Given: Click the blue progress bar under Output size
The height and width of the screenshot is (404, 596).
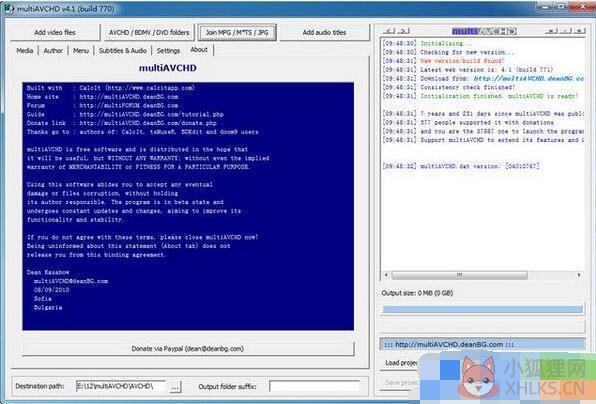Looking at the screenshot, I should point(483,310).
